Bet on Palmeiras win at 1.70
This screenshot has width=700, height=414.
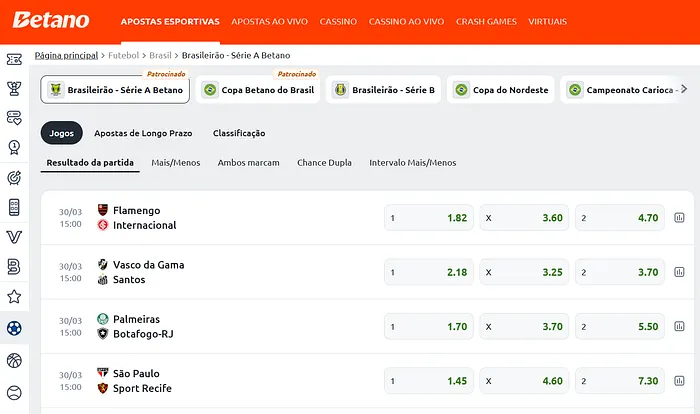click(x=429, y=326)
